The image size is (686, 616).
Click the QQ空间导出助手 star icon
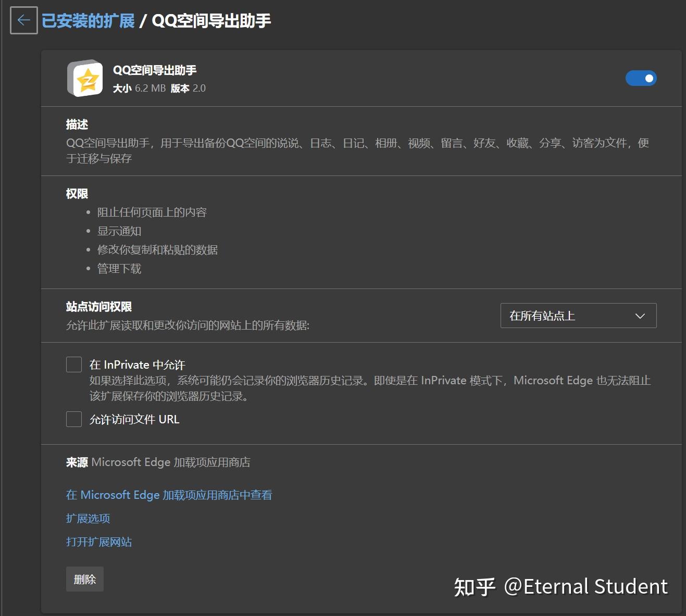pyautogui.click(x=85, y=78)
